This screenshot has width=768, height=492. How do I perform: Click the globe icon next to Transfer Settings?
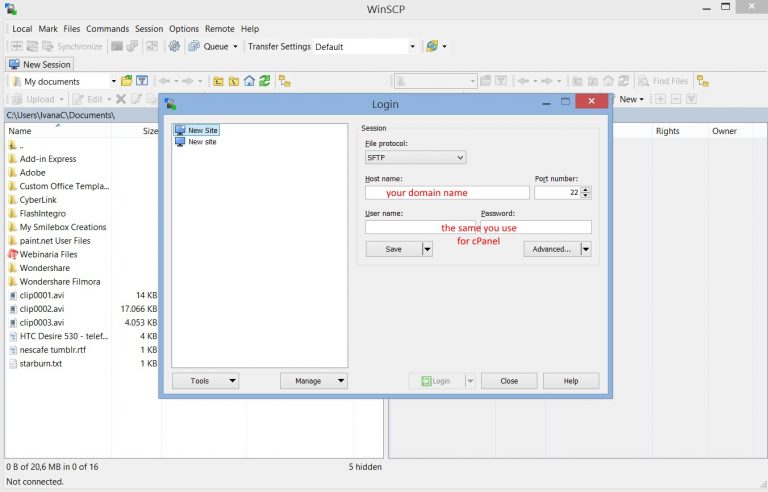(x=431, y=46)
